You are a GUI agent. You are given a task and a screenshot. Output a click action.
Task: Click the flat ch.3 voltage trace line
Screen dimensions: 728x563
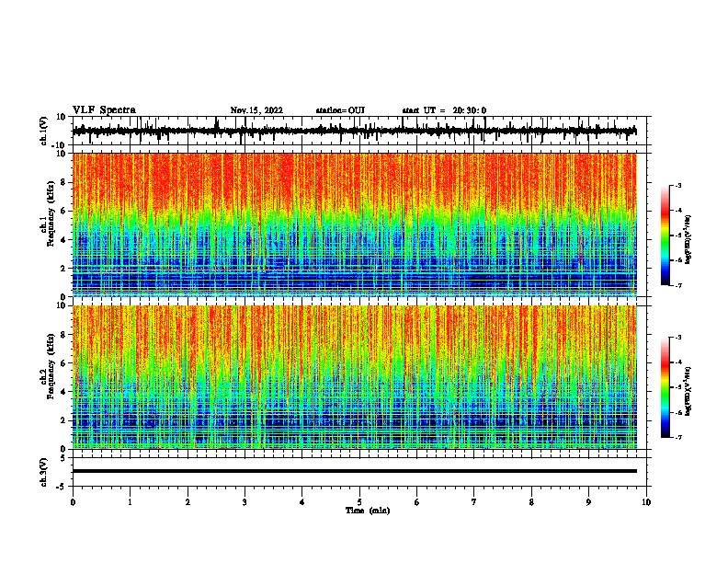[x=355, y=471]
